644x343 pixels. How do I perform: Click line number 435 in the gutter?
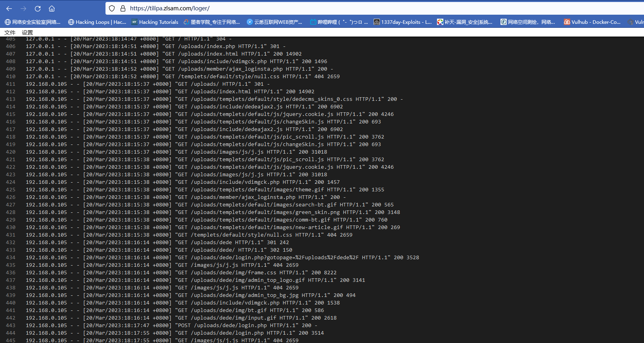coord(11,265)
